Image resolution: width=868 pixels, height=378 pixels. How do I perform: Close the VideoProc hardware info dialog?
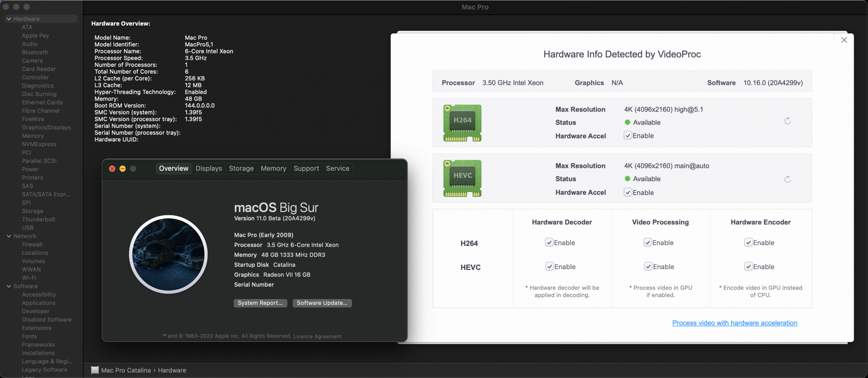844,40
